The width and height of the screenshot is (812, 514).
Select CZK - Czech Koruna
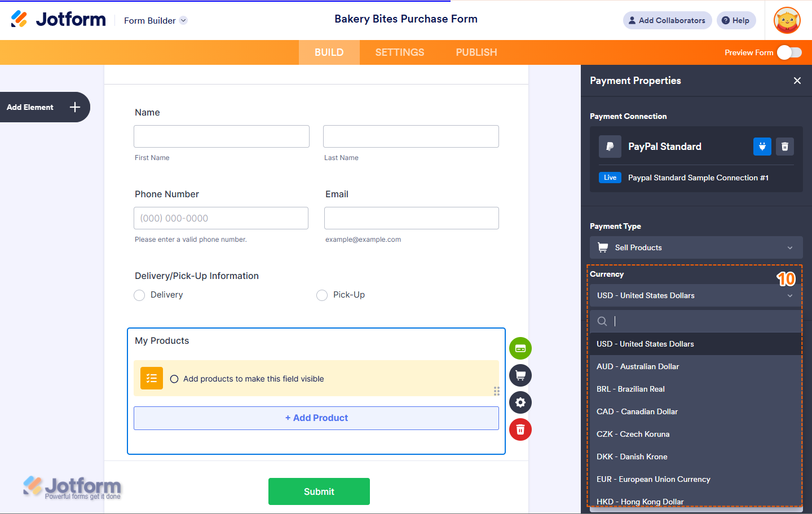pyautogui.click(x=696, y=434)
